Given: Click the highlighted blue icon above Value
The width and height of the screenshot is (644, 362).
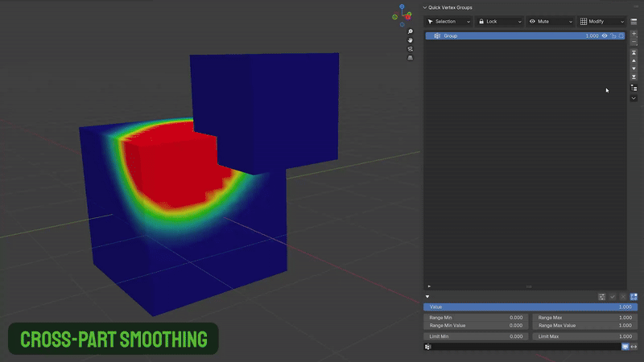Looking at the screenshot, I should [634, 296].
